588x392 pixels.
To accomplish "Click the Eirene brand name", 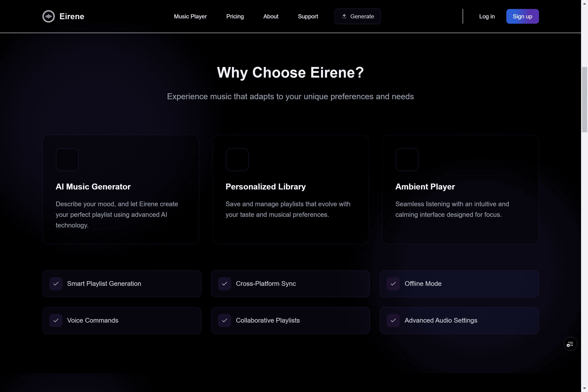I will coord(72,16).
